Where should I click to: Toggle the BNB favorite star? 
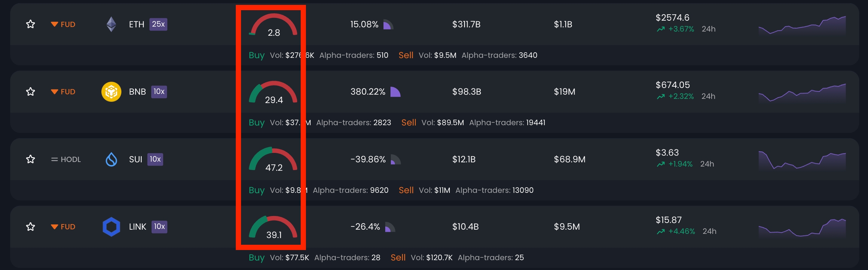pyautogui.click(x=31, y=92)
